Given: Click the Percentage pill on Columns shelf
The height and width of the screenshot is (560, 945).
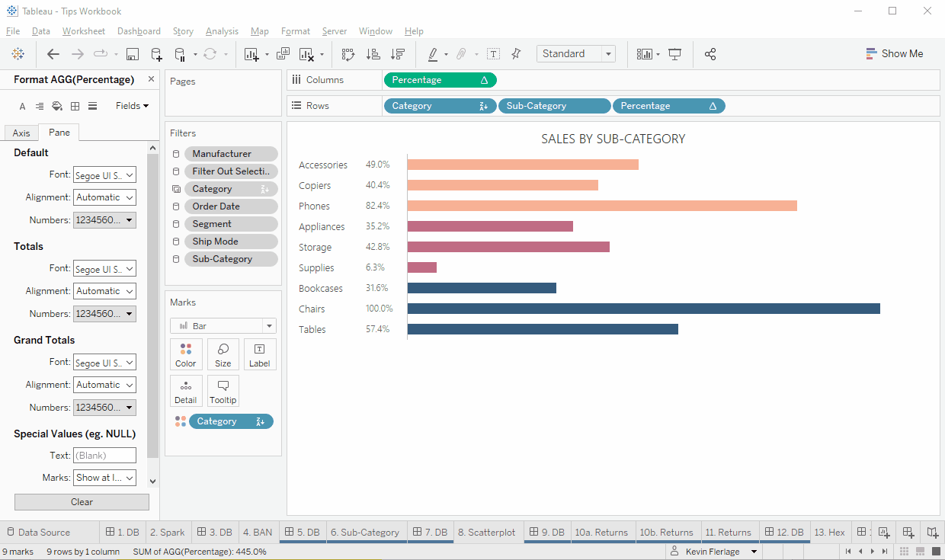Looking at the screenshot, I should tap(440, 80).
